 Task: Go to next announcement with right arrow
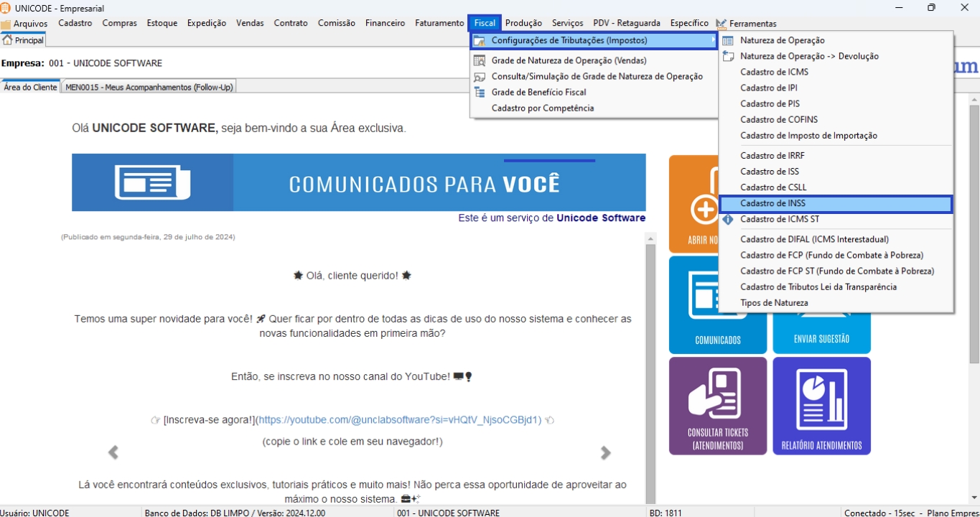605,452
